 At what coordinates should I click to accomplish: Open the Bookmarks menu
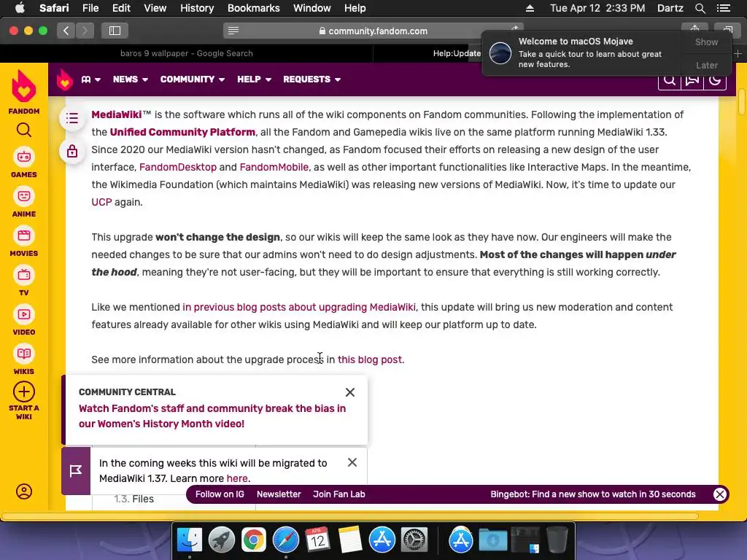253,8
